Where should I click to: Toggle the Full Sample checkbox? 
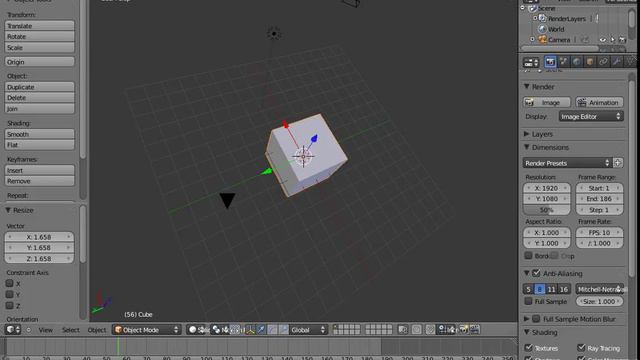tap(528, 302)
